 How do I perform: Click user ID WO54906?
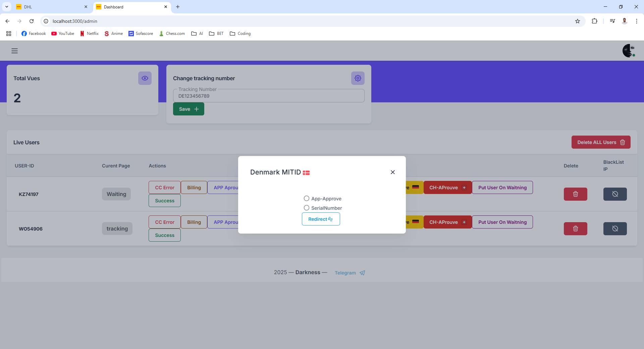[x=31, y=229]
